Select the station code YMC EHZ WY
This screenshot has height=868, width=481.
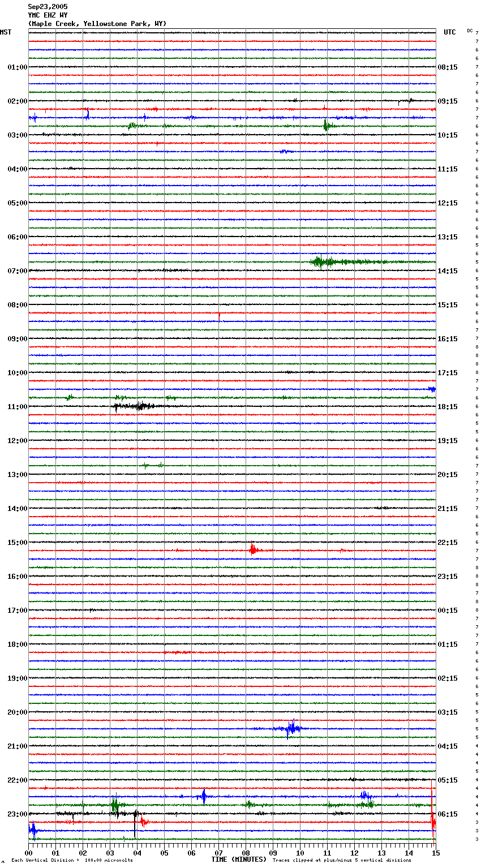tap(48, 15)
